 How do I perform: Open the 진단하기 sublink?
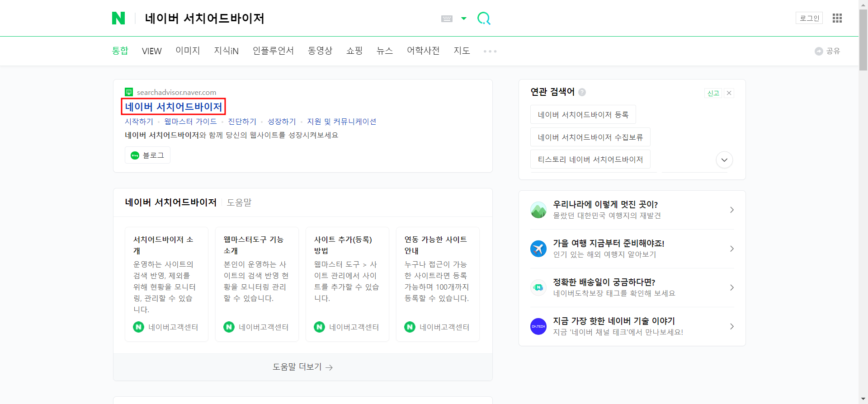pos(242,122)
